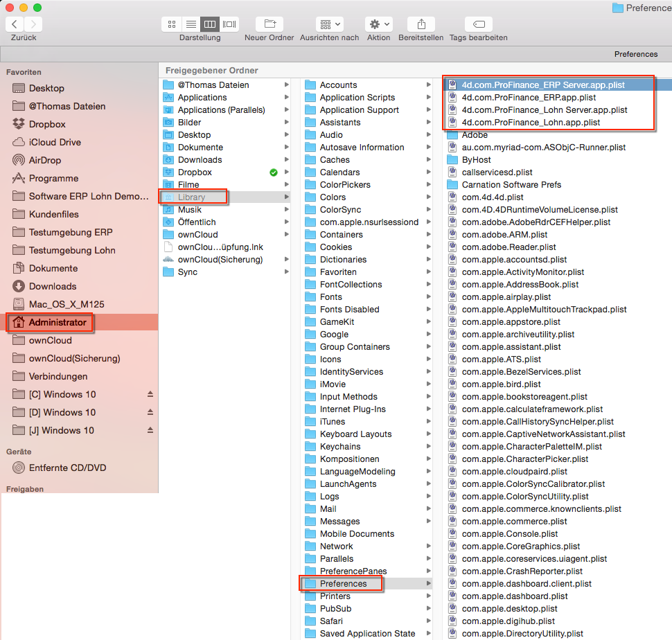Toggle column view in toolbar
This screenshot has width=672, height=640.
[x=210, y=24]
